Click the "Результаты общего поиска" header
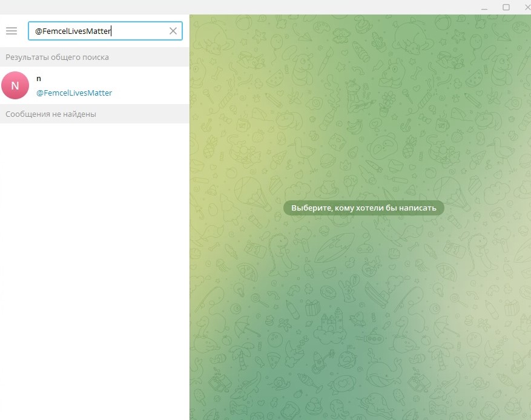This screenshot has width=531, height=420. click(58, 57)
